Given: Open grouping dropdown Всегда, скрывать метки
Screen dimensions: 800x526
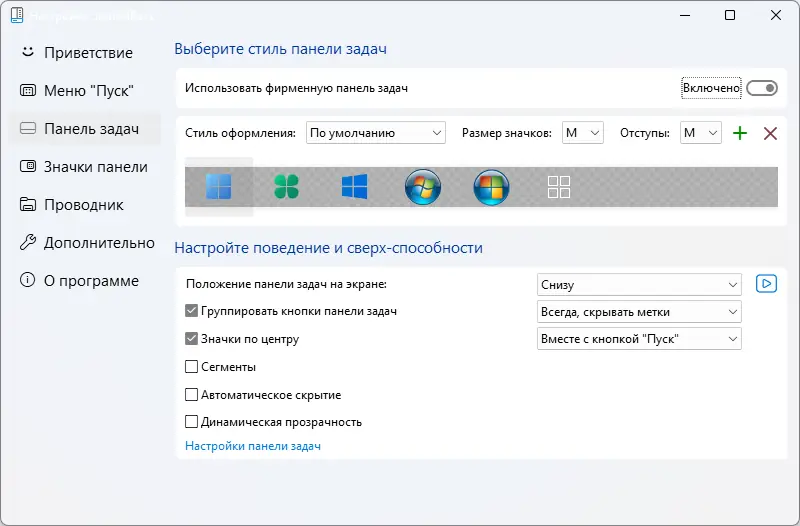Looking at the screenshot, I should point(639,312).
